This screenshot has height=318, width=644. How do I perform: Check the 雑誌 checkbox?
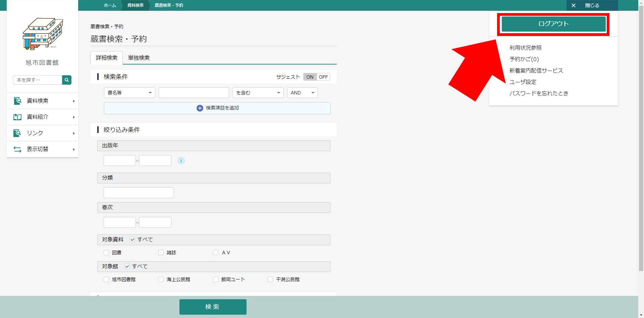pos(161,253)
